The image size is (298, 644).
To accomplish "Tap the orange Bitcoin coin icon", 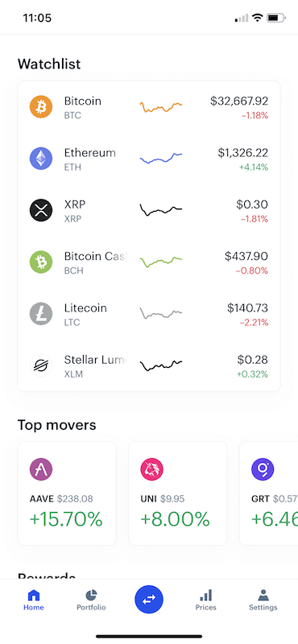I will [41, 107].
